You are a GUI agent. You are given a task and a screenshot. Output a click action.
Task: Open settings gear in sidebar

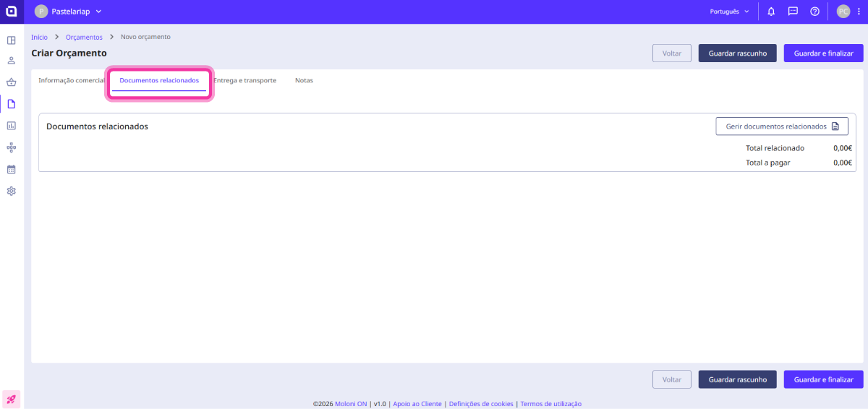click(12, 191)
